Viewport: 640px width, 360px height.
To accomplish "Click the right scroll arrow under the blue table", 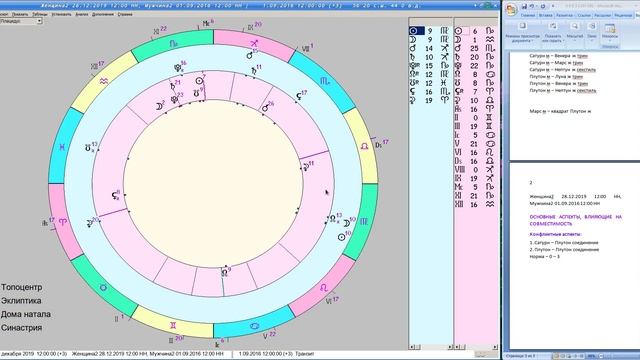I will click(x=449, y=347).
